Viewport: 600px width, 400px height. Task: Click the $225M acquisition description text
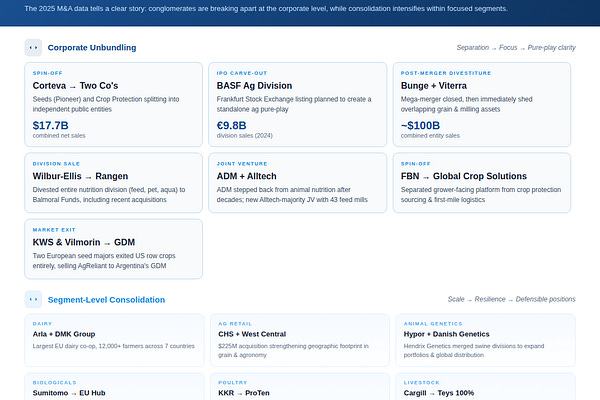coord(293,350)
